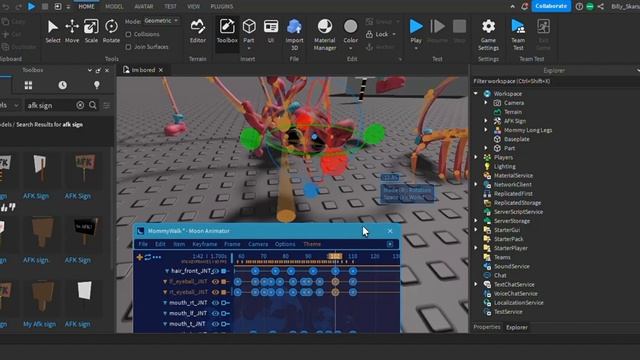
Task: Click the Collaborate button
Action: [551, 6]
